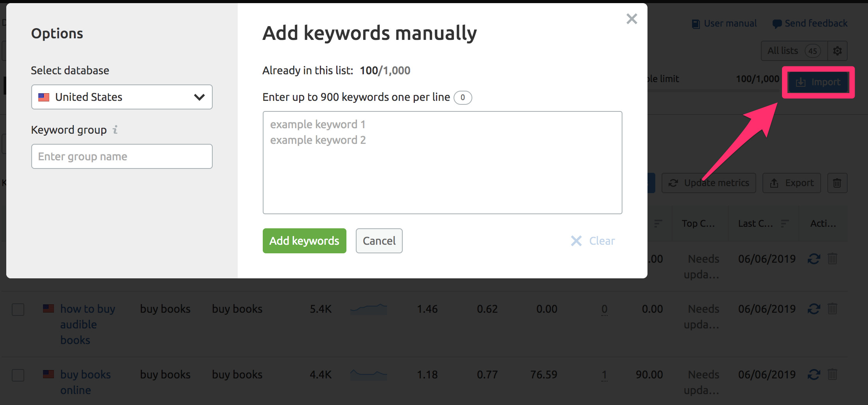This screenshot has height=405, width=868.
Task: Tick checkbox for buy books online
Action: pyautogui.click(x=18, y=375)
